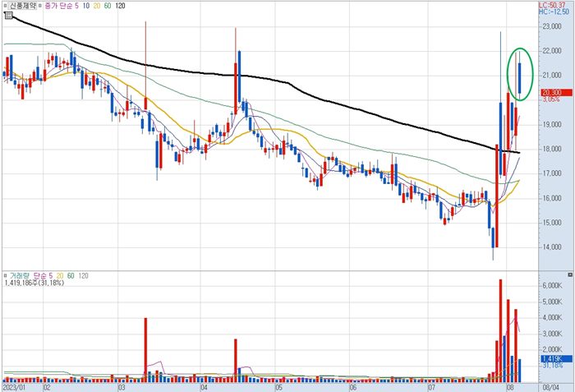
Task: Click the 6,000K volume axis label
Action: (552, 285)
